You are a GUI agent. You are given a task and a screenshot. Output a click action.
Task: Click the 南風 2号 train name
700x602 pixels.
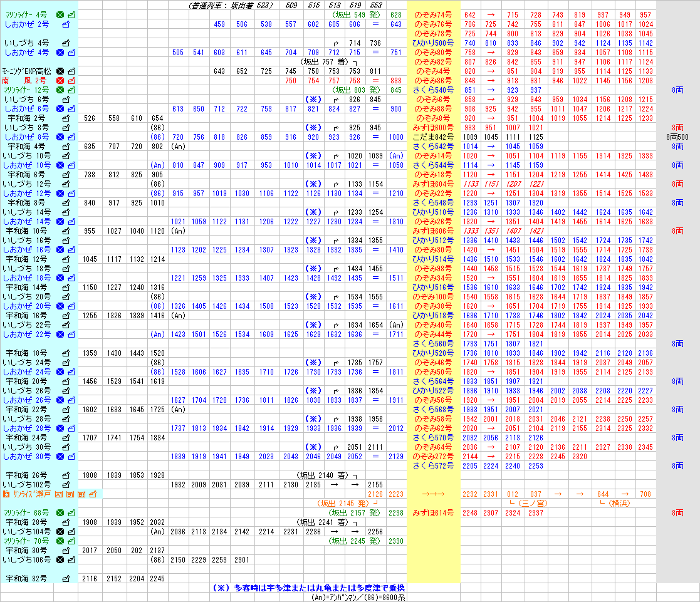click(24, 80)
